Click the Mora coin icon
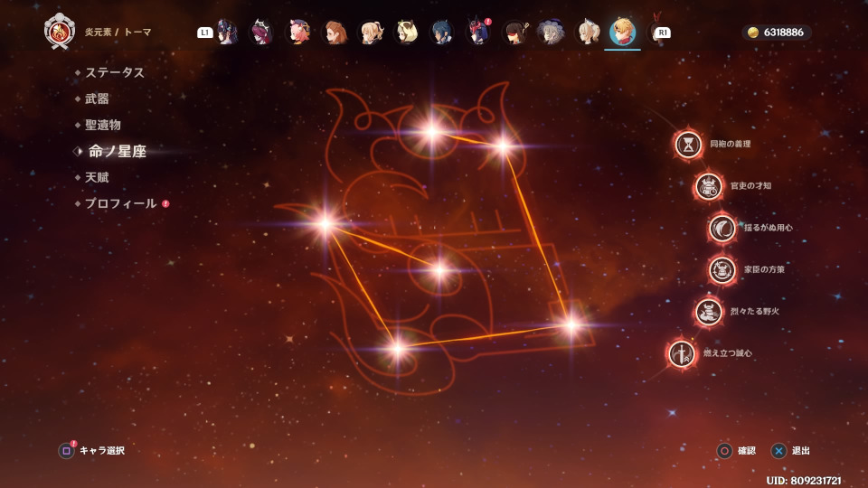Viewport: 868px width, 488px height. tap(753, 33)
